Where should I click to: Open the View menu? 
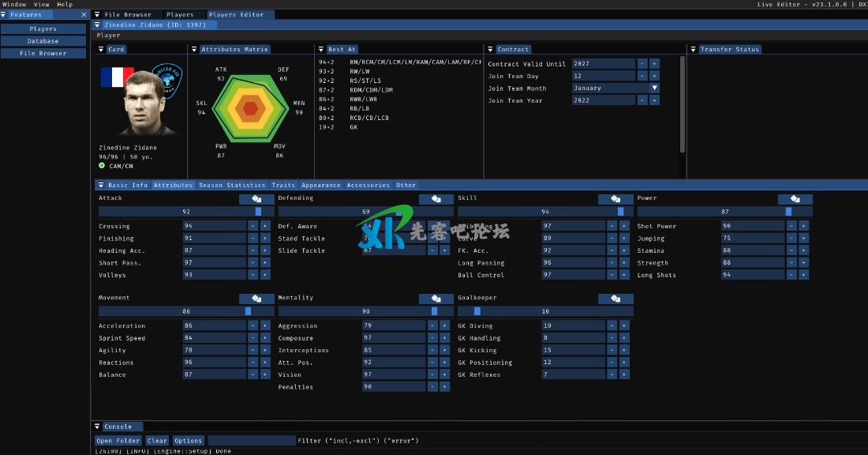tap(41, 5)
